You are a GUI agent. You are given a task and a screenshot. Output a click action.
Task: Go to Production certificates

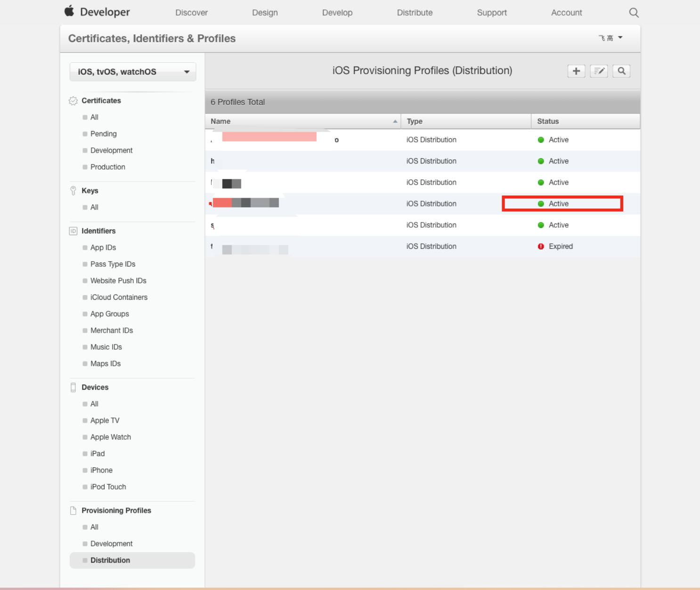[x=107, y=167]
